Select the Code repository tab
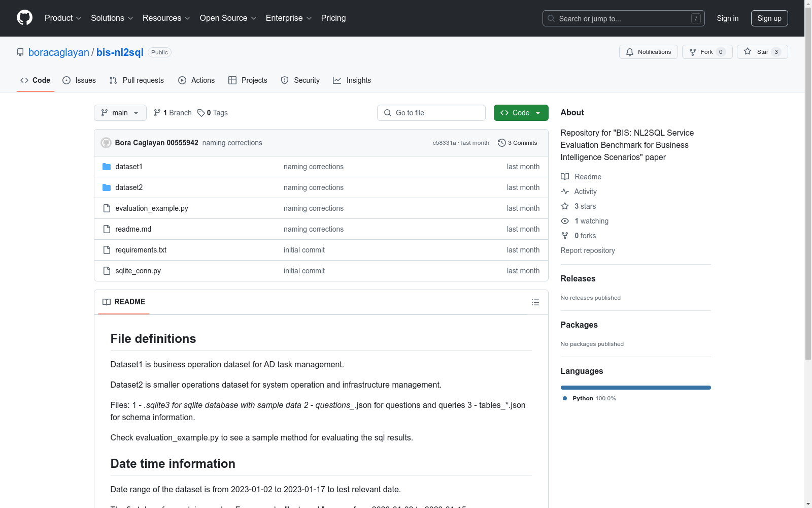This screenshot has width=812, height=508. (x=36, y=80)
